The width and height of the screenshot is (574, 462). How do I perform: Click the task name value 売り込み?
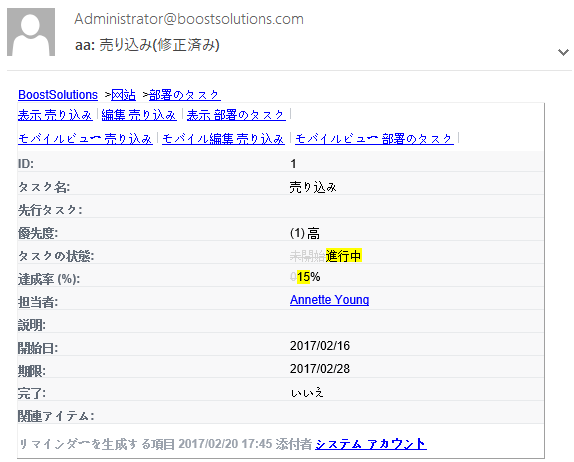coord(313,187)
